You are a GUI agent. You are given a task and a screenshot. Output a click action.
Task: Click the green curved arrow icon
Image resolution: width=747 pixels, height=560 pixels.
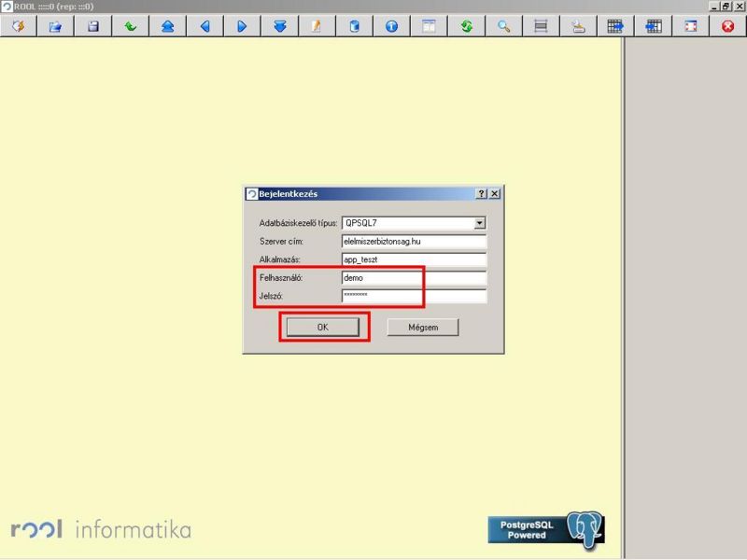[130, 27]
